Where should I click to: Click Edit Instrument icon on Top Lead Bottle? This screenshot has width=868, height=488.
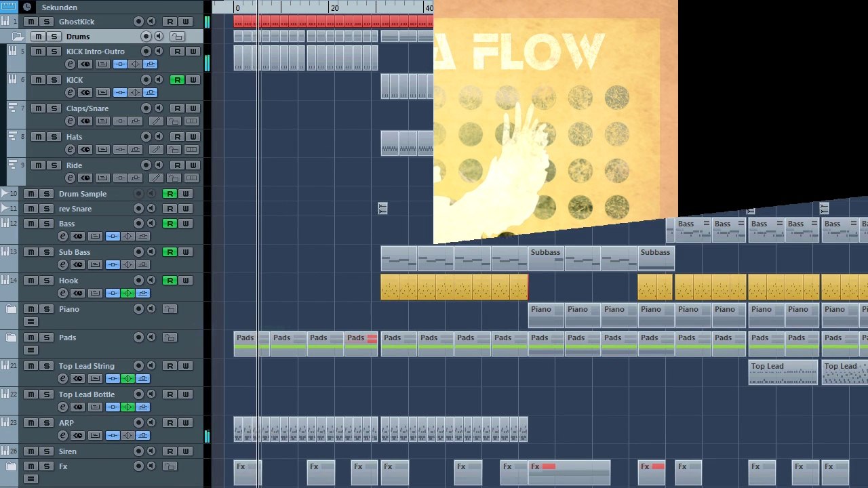78,407
